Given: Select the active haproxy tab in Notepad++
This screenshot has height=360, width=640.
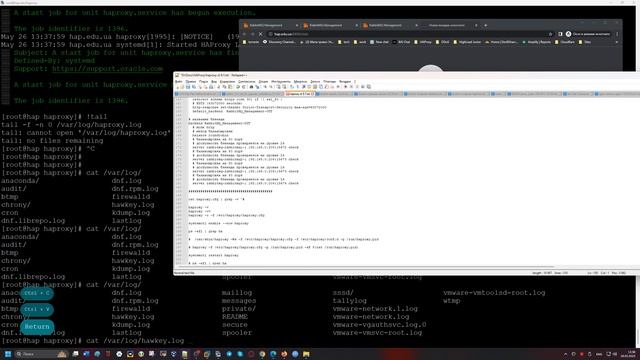Looking at the screenshot, I should tap(299, 94).
